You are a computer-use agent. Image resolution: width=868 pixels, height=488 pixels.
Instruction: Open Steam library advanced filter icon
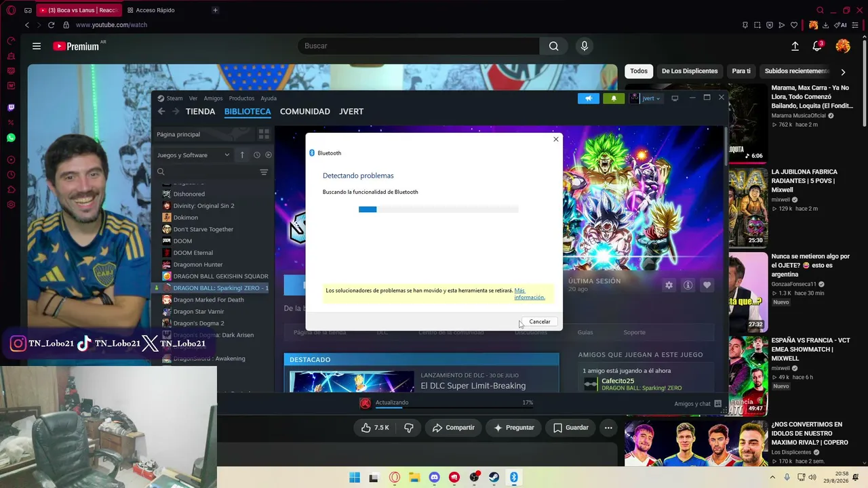click(x=264, y=172)
